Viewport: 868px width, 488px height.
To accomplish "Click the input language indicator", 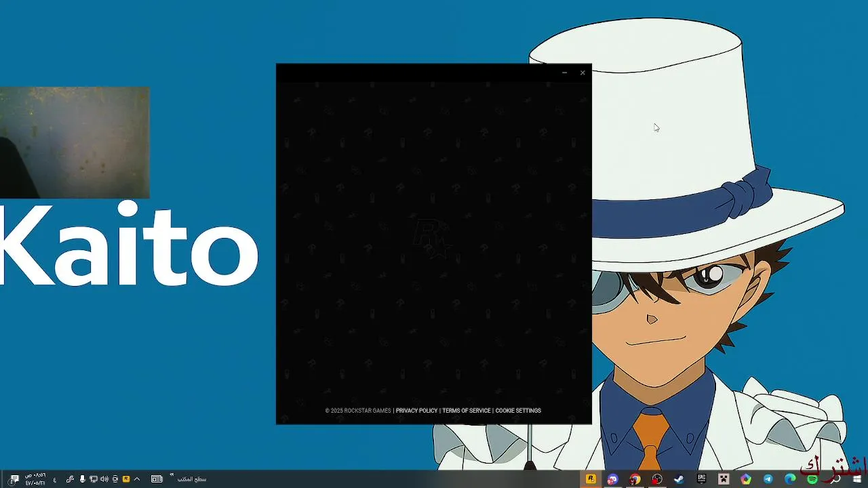I will (55, 480).
